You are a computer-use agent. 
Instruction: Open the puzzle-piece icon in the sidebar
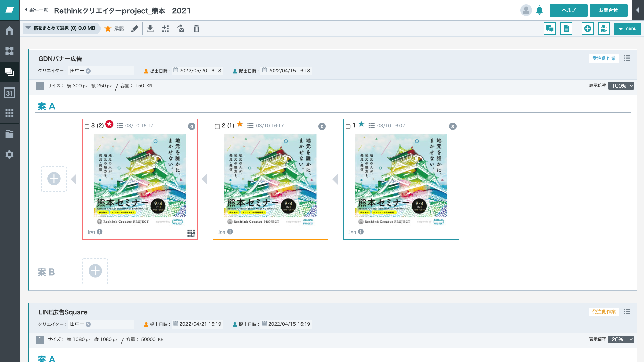(x=9, y=51)
